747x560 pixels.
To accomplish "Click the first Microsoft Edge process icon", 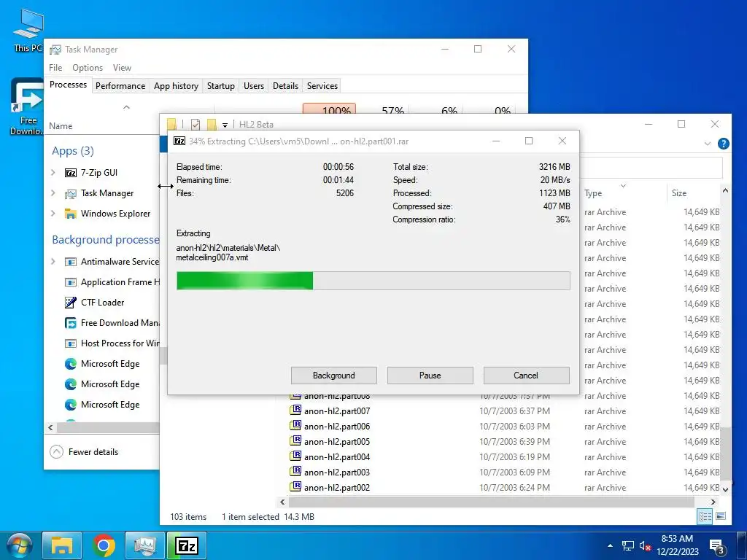I will pos(71,364).
